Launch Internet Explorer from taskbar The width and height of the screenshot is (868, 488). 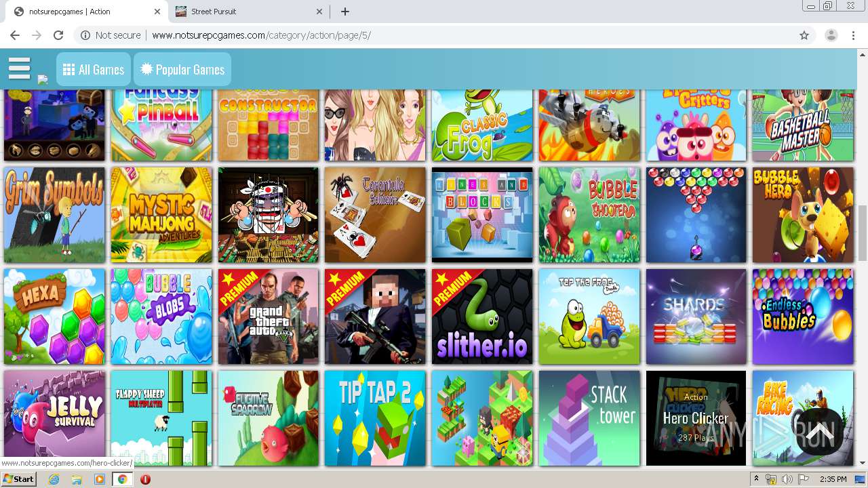click(54, 479)
